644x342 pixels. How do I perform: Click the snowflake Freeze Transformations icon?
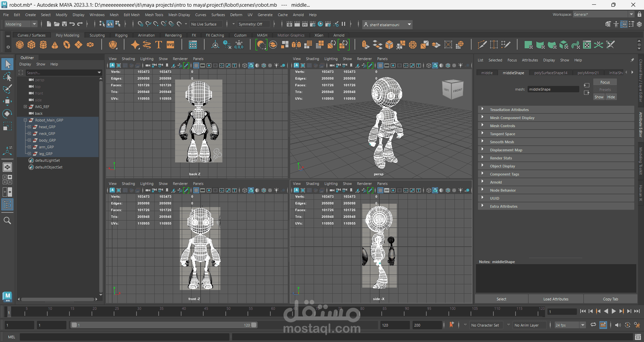pos(239,45)
